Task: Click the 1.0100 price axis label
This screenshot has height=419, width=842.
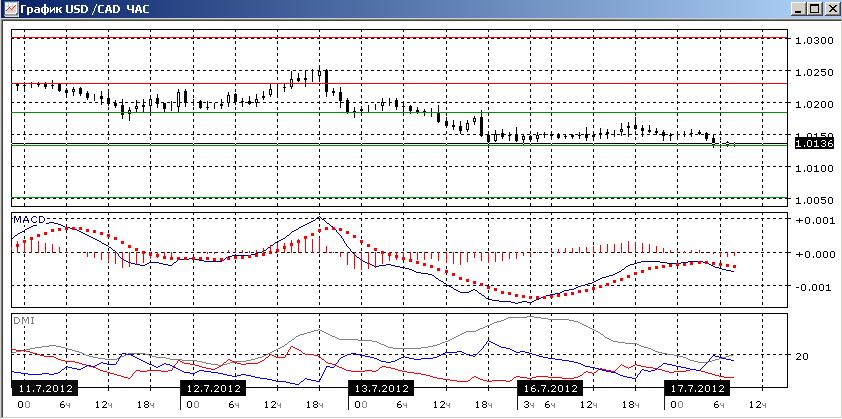Action: (813, 169)
